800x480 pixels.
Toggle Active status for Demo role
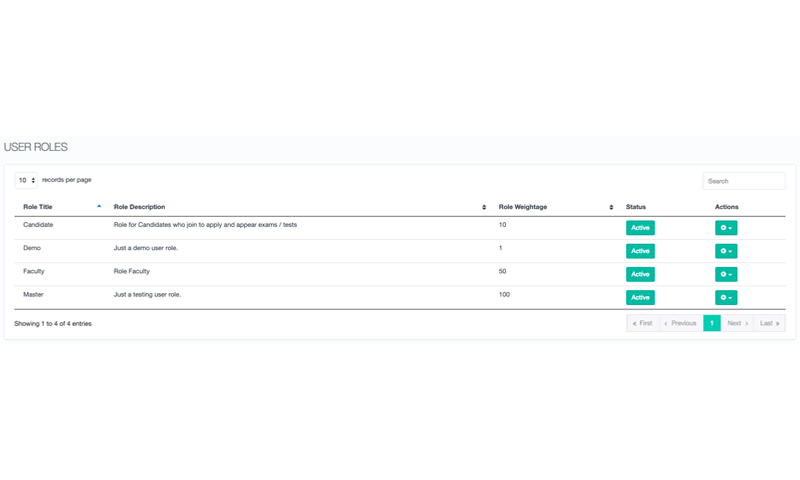coord(640,251)
